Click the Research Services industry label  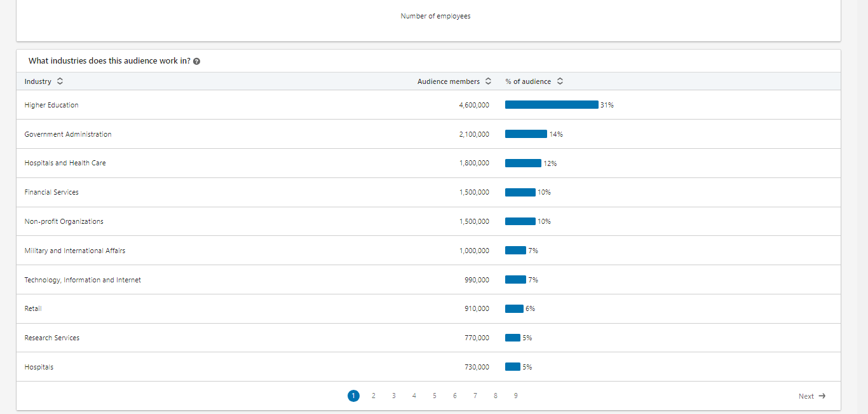coord(52,338)
